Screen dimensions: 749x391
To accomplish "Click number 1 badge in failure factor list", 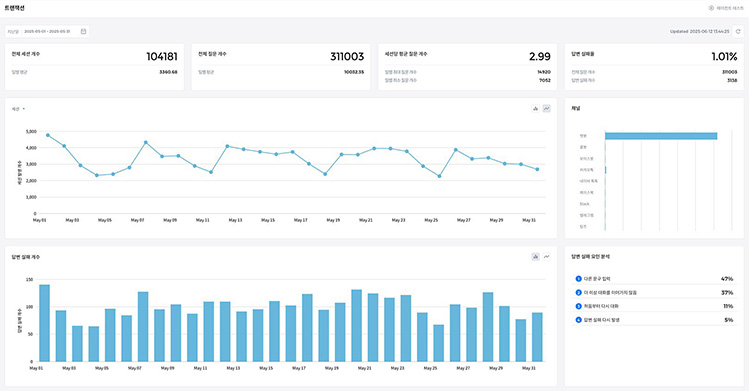I will pos(578,279).
